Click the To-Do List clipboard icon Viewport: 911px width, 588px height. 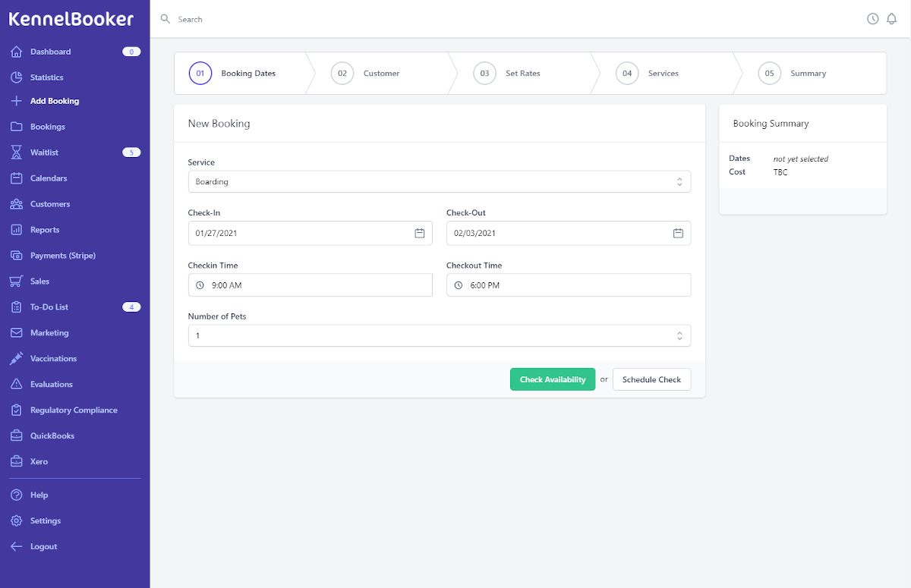click(17, 307)
